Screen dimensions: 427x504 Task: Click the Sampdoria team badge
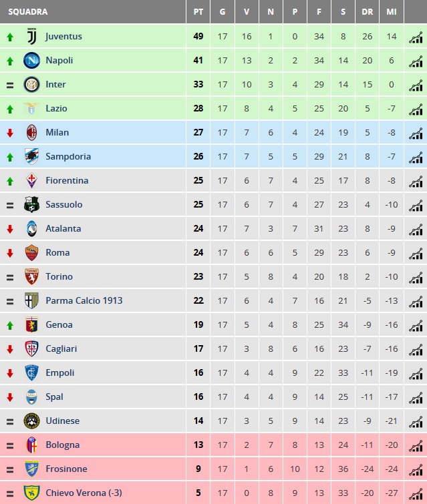point(31,156)
